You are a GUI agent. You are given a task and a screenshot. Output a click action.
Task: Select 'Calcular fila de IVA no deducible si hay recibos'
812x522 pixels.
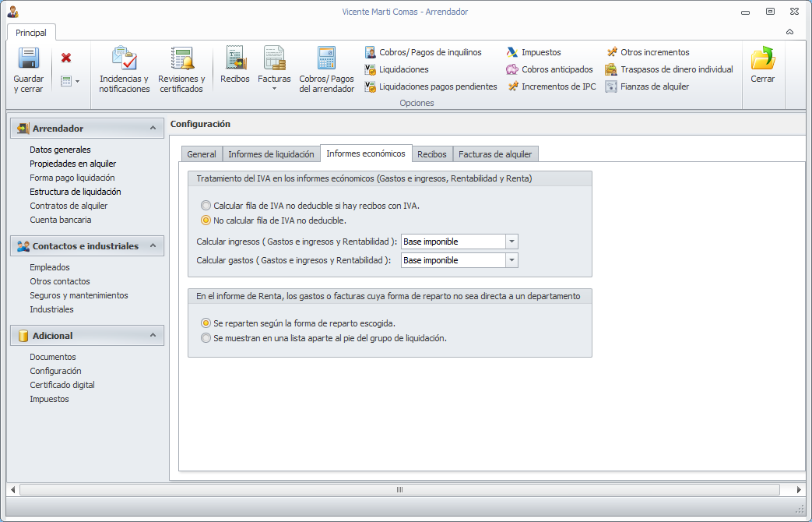point(206,206)
